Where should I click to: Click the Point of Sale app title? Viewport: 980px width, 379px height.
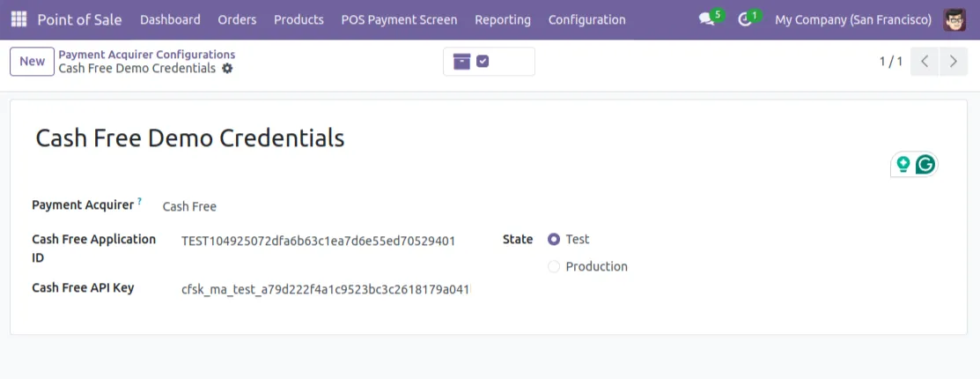click(x=79, y=19)
